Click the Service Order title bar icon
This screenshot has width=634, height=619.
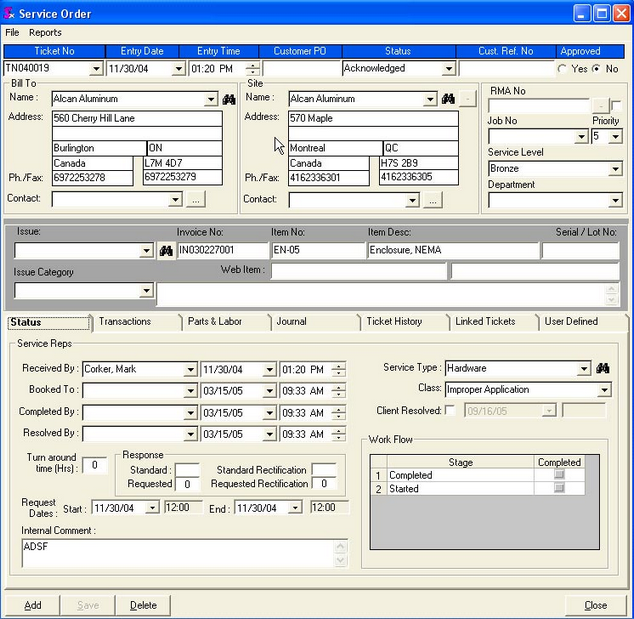pyautogui.click(x=11, y=13)
